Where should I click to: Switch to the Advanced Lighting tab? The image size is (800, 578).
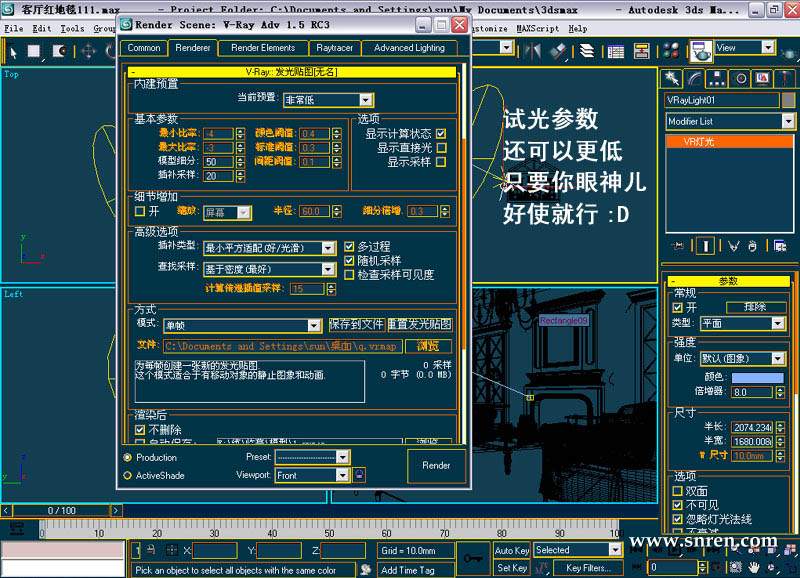(x=409, y=48)
